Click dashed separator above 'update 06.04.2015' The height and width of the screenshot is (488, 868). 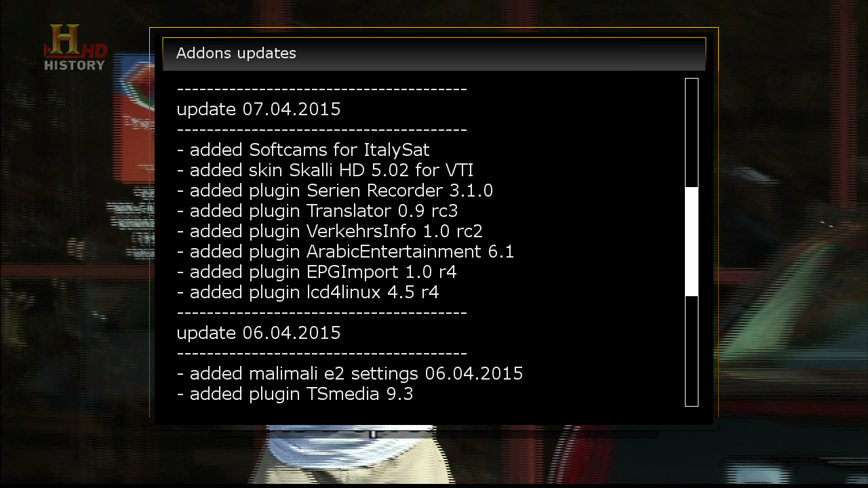coord(322,312)
